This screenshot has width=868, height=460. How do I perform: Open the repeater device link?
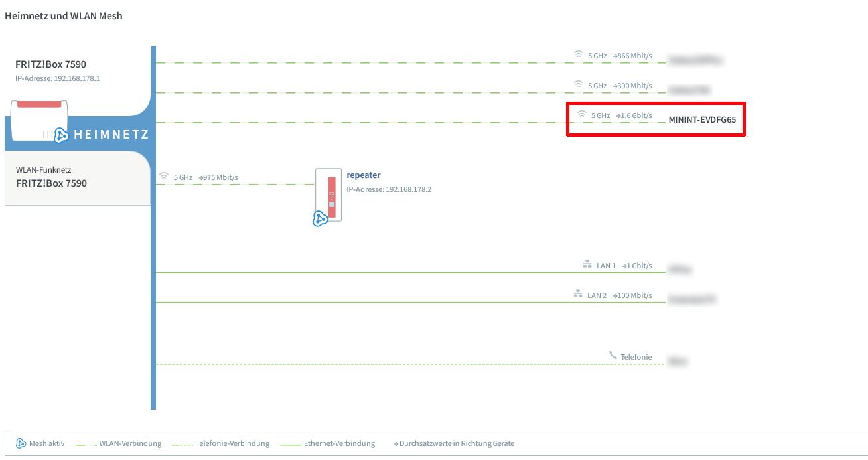pyautogui.click(x=364, y=175)
